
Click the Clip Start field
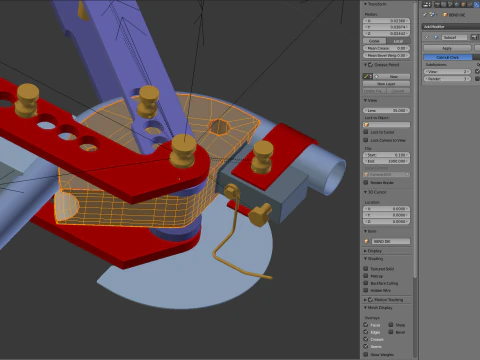click(386, 155)
